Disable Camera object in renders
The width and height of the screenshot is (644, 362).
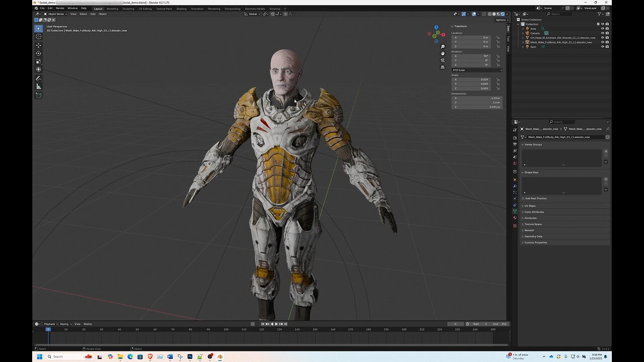click(607, 33)
